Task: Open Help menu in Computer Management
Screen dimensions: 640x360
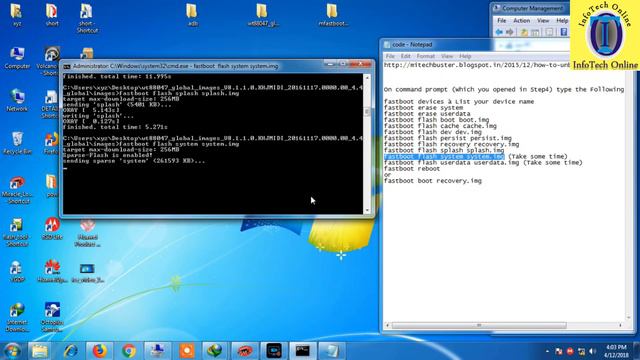Action: [562, 20]
